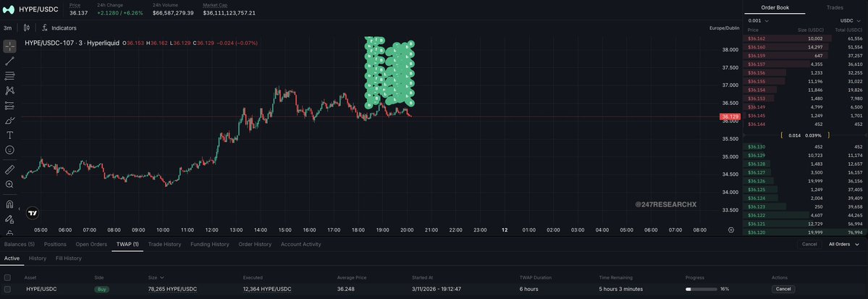Select the $36.120 bid price row

point(805,232)
